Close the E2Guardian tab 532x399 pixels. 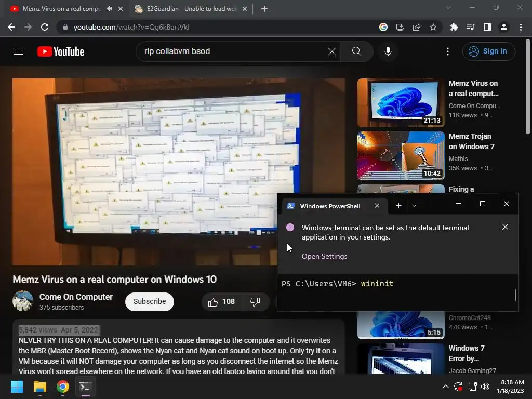(x=245, y=9)
